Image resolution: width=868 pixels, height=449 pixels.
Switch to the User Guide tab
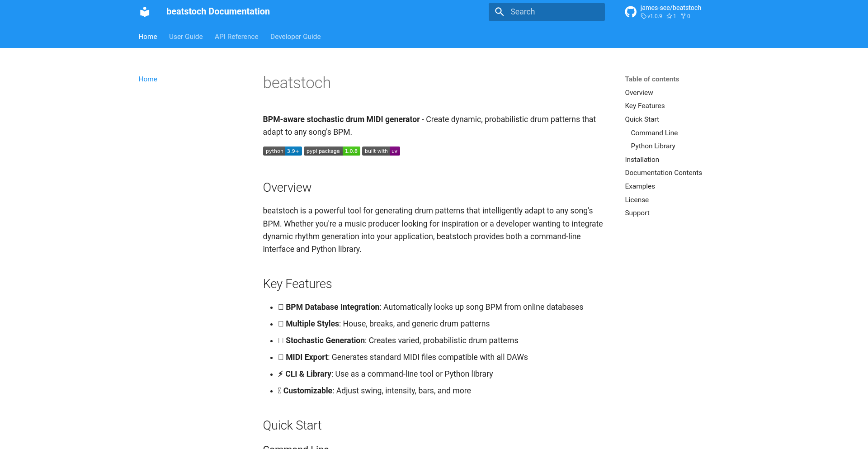coord(186,37)
